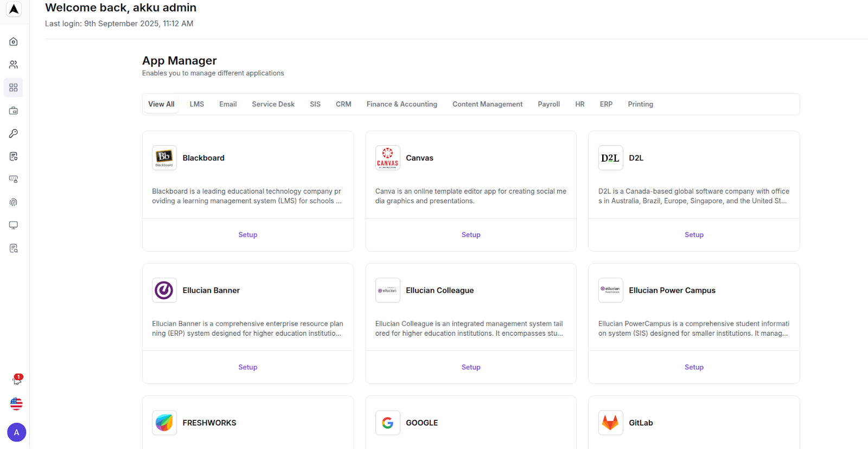Open the home dashboard icon in sidebar
The image size is (868, 449).
(x=14, y=42)
